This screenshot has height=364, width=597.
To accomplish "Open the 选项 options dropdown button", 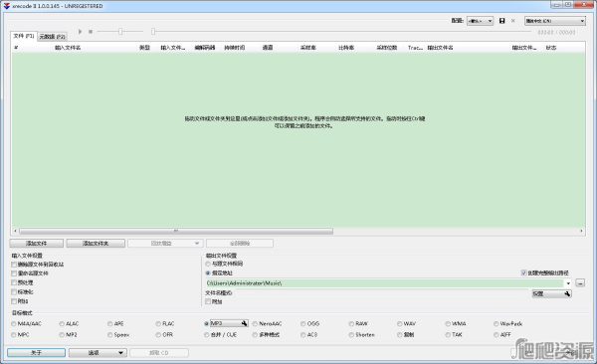I will (98, 353).
